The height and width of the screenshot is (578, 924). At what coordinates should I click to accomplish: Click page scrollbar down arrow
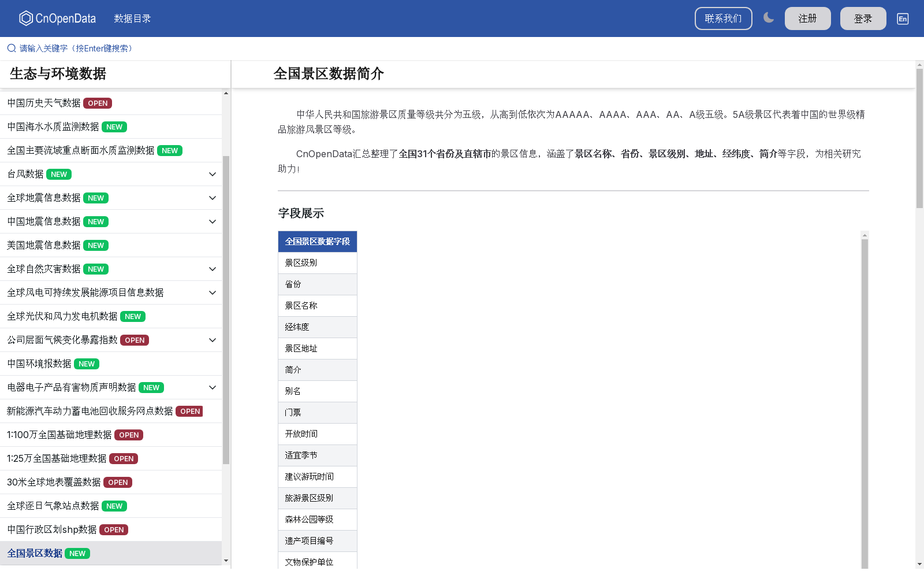(919, 564)
